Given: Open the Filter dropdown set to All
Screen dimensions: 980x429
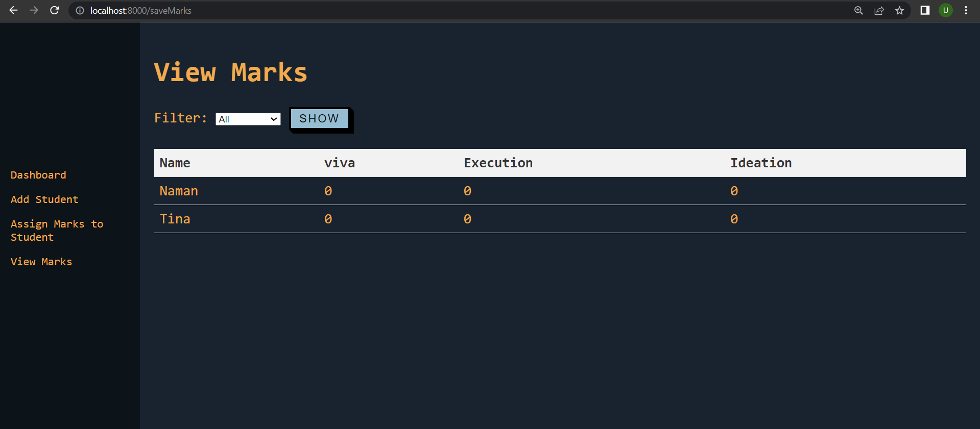Looking at the screenshot, I should 248,119.
